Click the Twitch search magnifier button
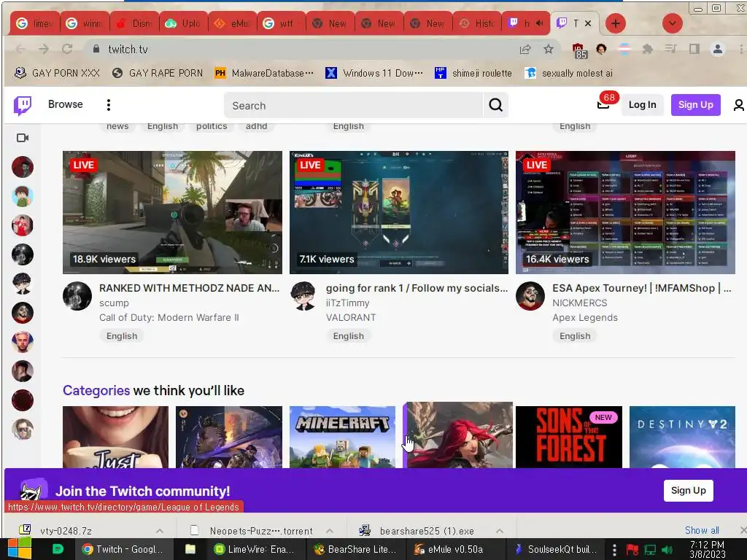747x560 pixels. click(495, 105)
